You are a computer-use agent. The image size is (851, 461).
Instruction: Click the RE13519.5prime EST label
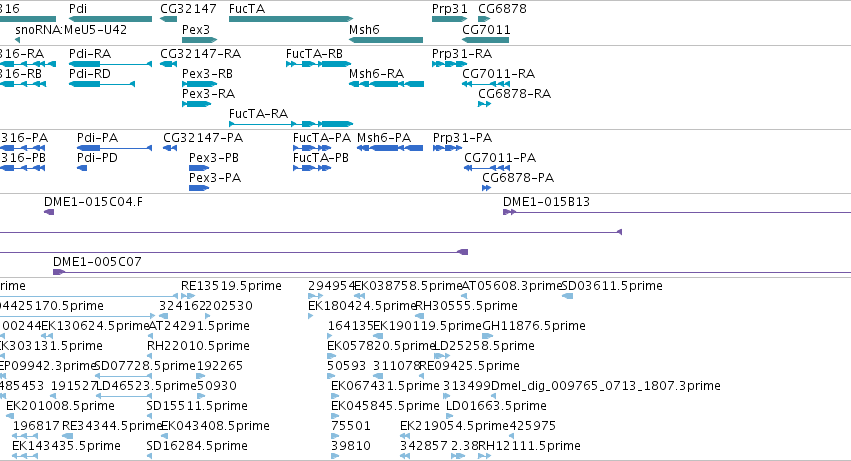[x=231, y=286]
